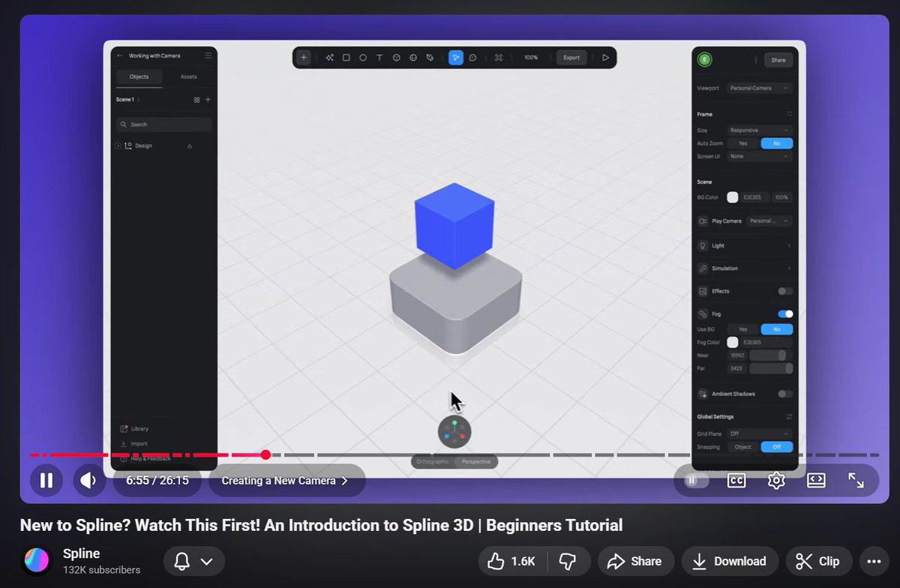Click the back arrow beside Working with Camera
900x588 pixels.
[x=119, y=55]
